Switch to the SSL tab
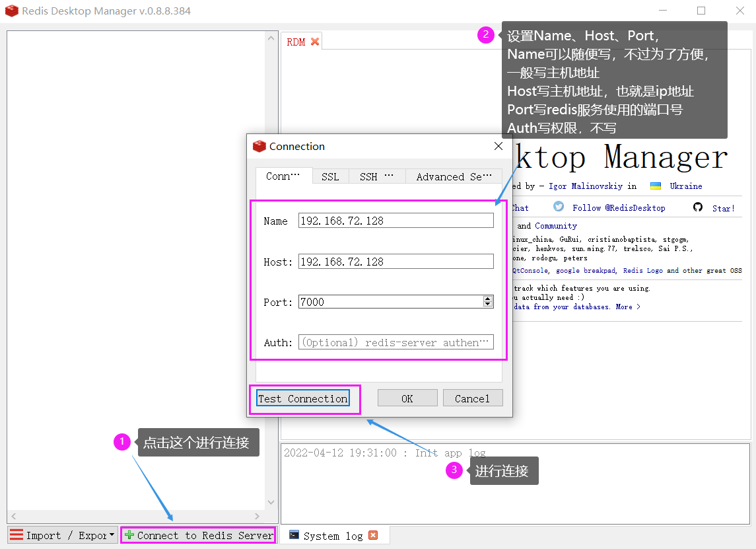This screenshot has width=756, height=549. pos(330,176)
